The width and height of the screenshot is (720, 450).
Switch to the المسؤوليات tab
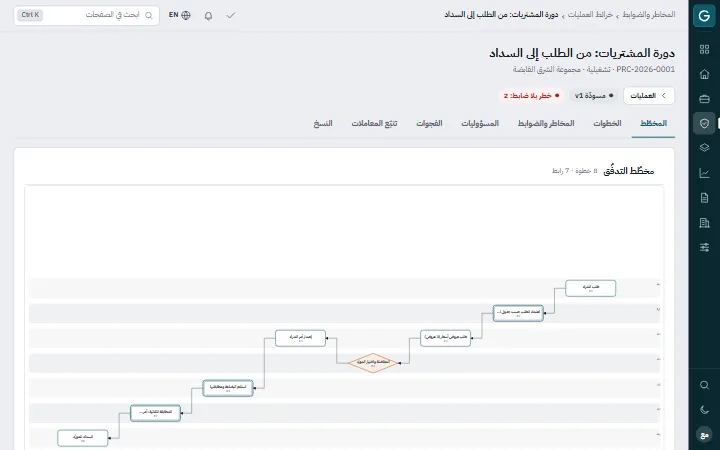point(480,124)
